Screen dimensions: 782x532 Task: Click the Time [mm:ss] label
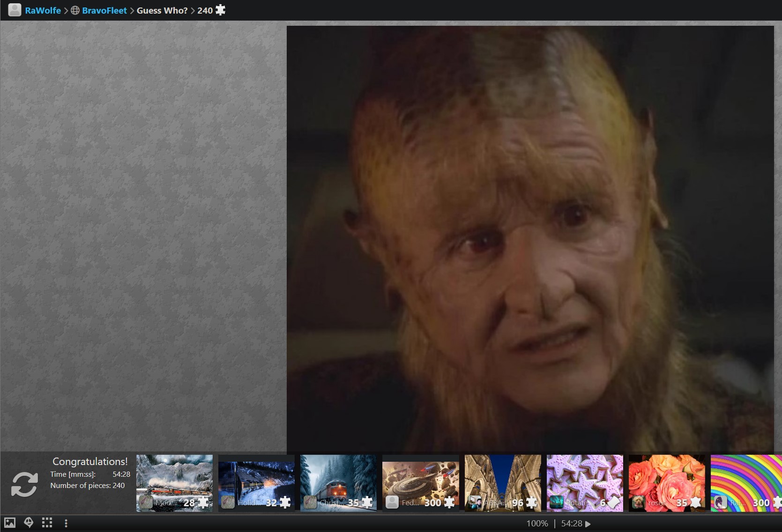click(73, 474)
